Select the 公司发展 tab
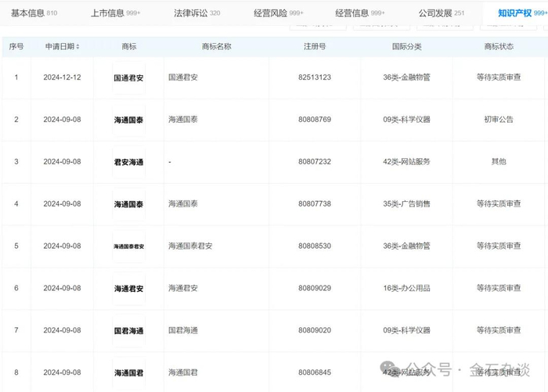548x392 pixels. 442,13
